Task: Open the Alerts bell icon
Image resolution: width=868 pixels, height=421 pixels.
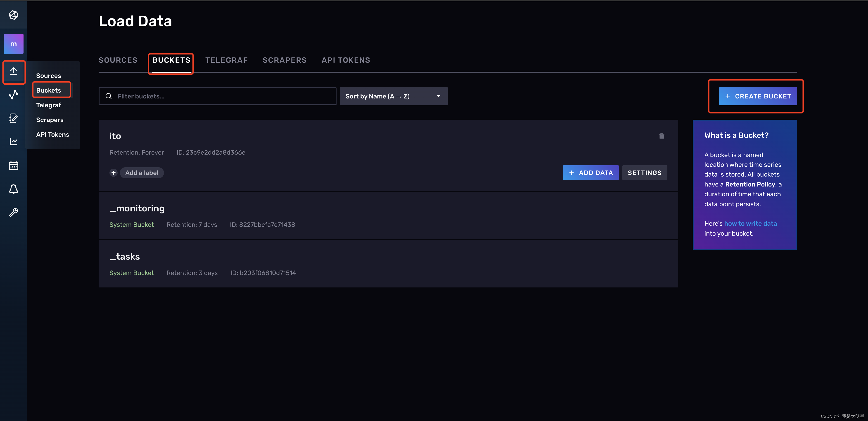Action: [14, 189]
